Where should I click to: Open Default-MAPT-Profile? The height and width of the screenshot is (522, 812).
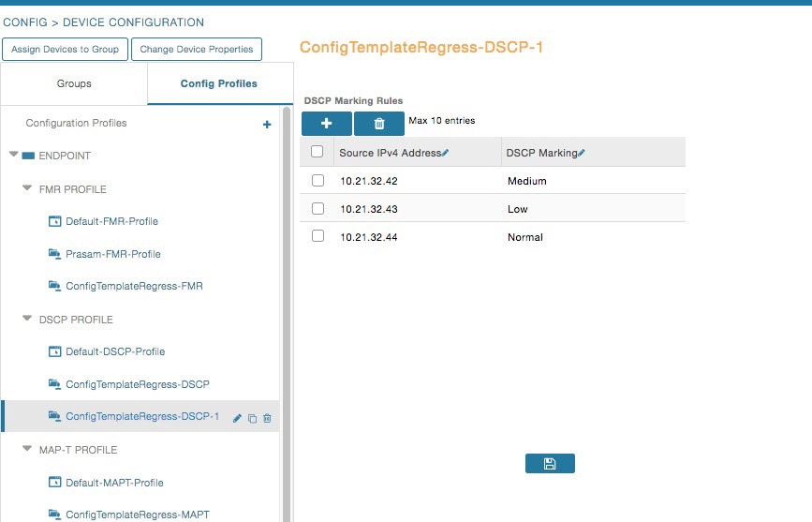114,483
